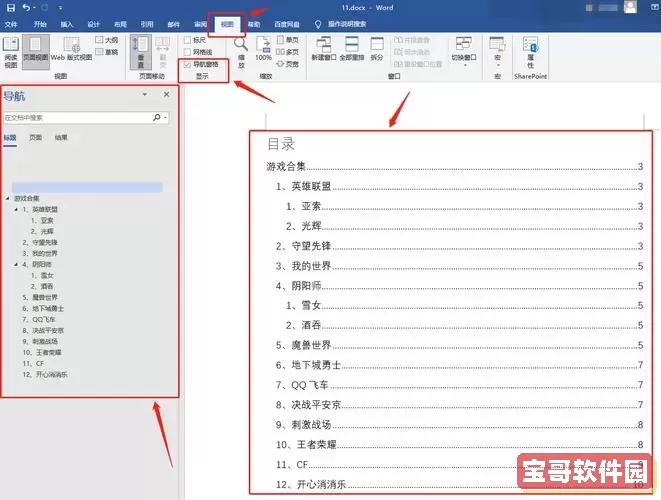Switch to 阅读视图 reading view

click(x=11, y=51)
